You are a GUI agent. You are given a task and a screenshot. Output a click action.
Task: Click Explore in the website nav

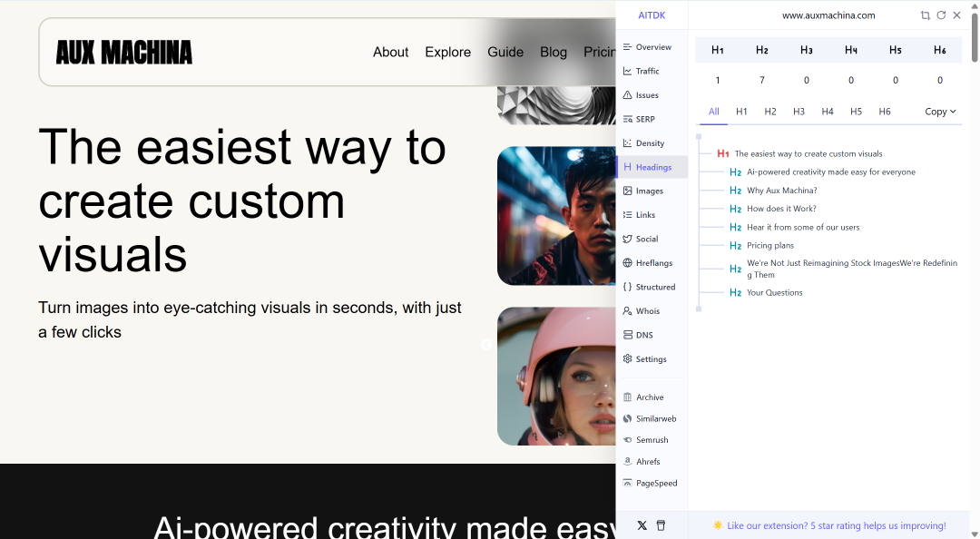[x=447, y=52]
